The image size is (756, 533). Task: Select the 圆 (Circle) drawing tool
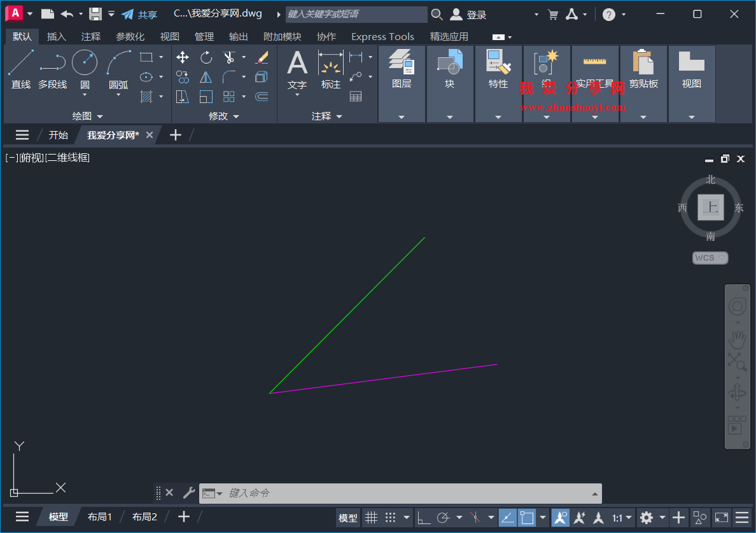coord(84,62)
